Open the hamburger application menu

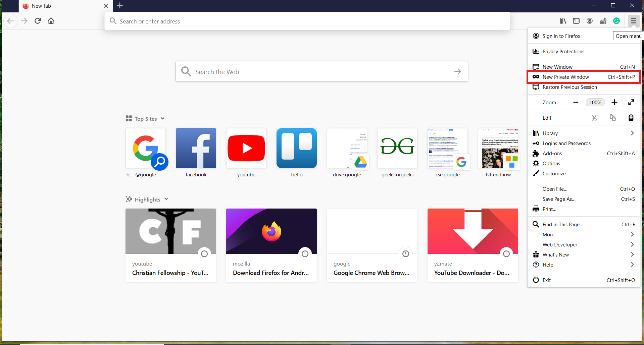633,21
